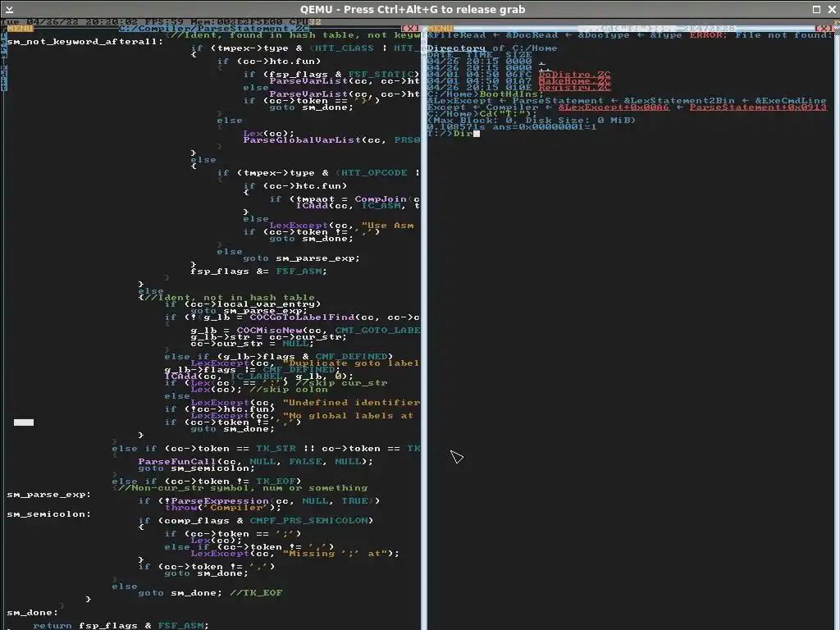Click the underlined Directory heading
The width and height of the screenshot is (840, 630).
456,48
